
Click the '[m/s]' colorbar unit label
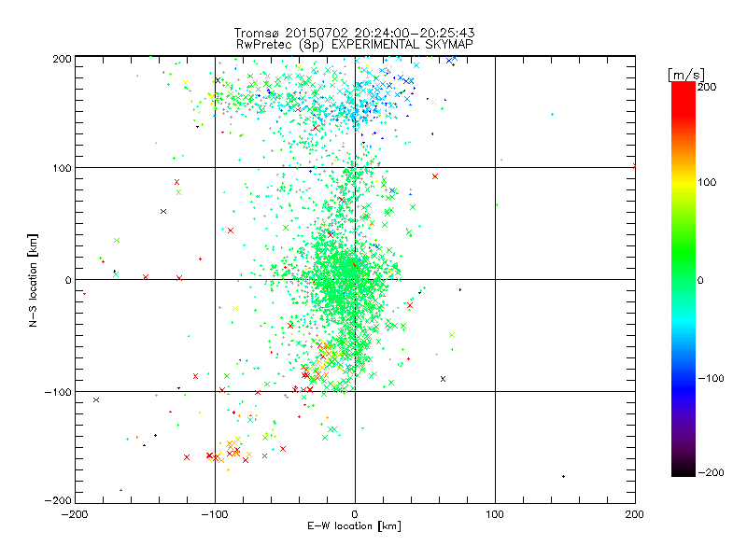click(x=686, y=75)
